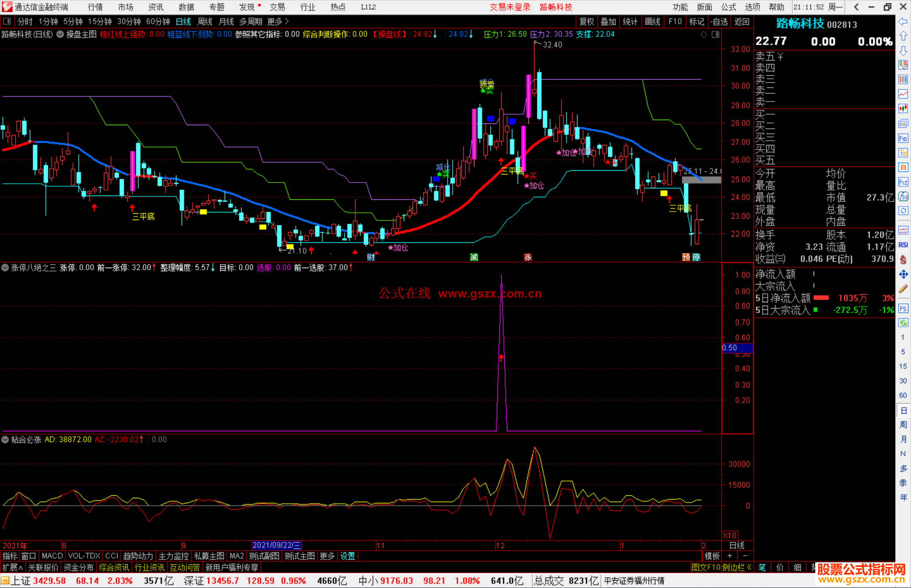Click the 笔 tab below the quote panel
Image resolution: width=911 pixels, height=588 pixels.
[762, 567]
